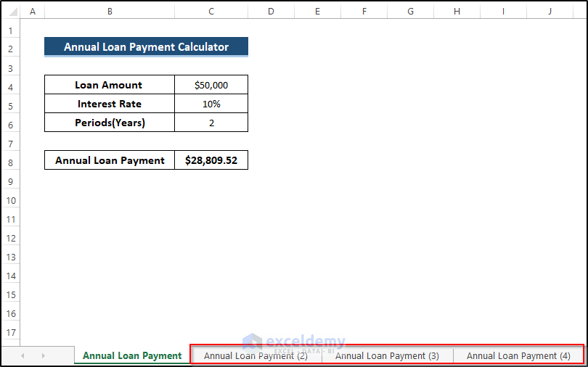The height and width of the screenshot is (367, 588).
Task: Select the Interest Rate label cell
Action: pos(110,104)
